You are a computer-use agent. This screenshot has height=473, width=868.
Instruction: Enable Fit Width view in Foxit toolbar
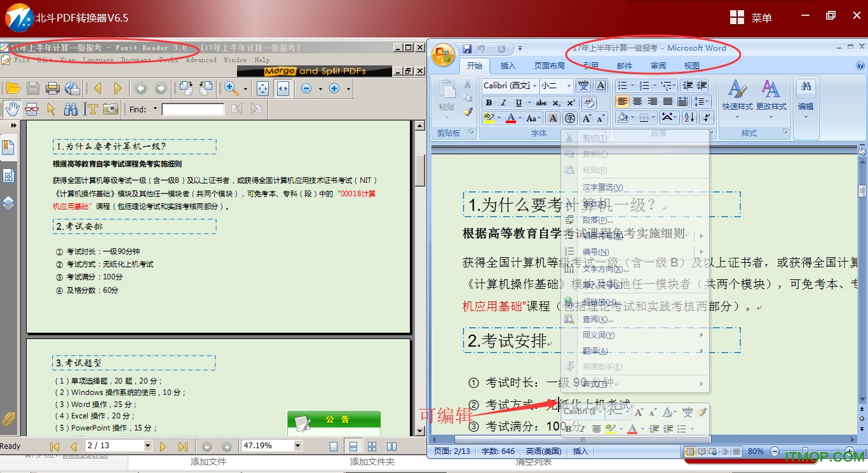[283, 88]
